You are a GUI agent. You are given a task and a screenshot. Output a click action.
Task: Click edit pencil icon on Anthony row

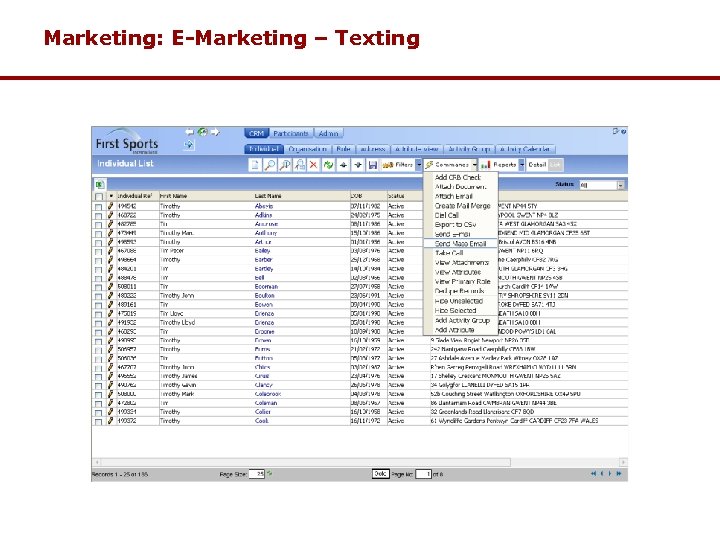click(110, 232)
